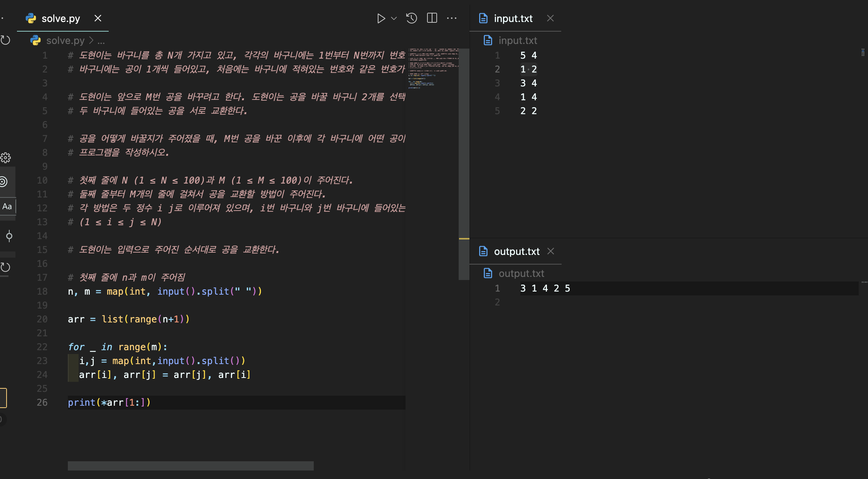Open the file history timeline icon
The height and width of the screenshot is (479, 868).
click(x=411, y=19)
